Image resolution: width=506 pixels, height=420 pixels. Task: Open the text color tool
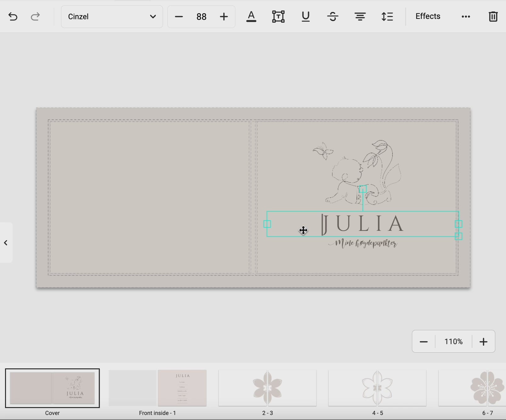tap(251, 17)
